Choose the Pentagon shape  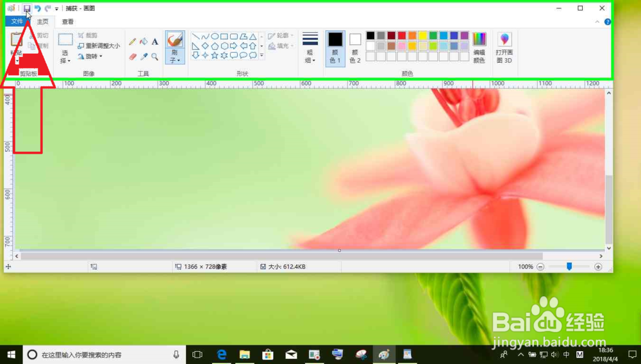(x=215, y=45)
